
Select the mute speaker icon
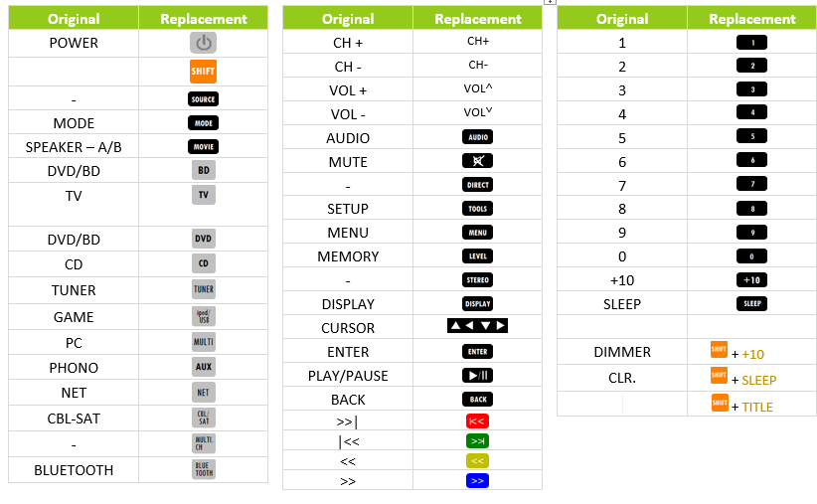pos(477,161)
